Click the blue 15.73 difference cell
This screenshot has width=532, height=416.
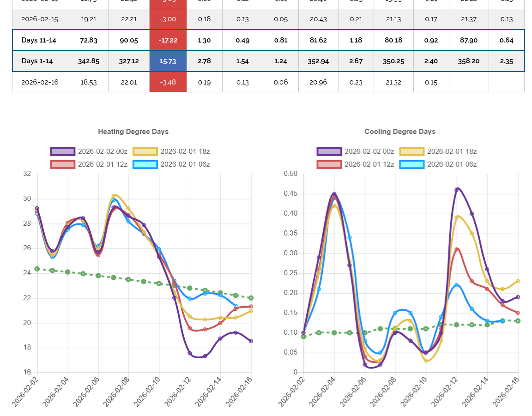[x=168, y=61]
